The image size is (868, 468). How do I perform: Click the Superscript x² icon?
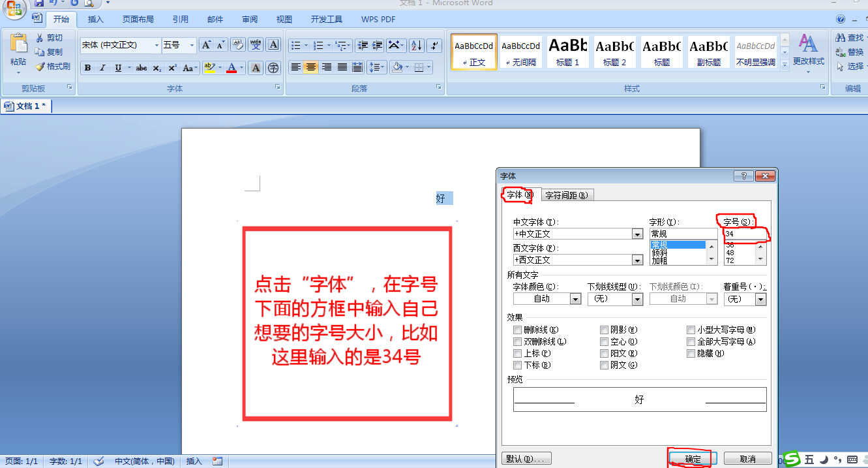(172, 68)
